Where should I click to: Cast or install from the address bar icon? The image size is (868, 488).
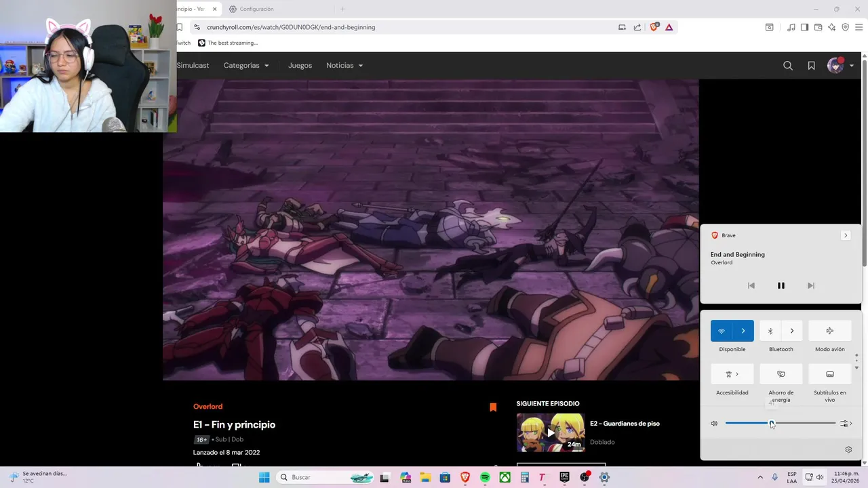point(622,27)
